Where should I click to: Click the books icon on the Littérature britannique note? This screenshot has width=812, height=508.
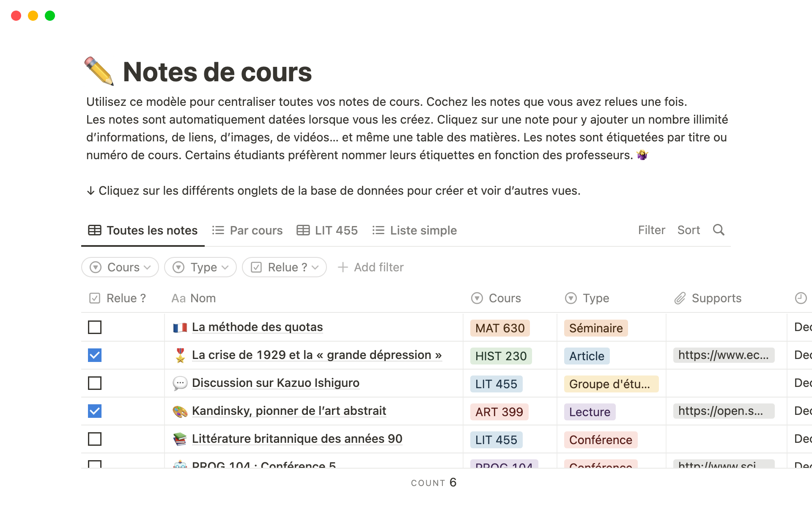point(180,439)
